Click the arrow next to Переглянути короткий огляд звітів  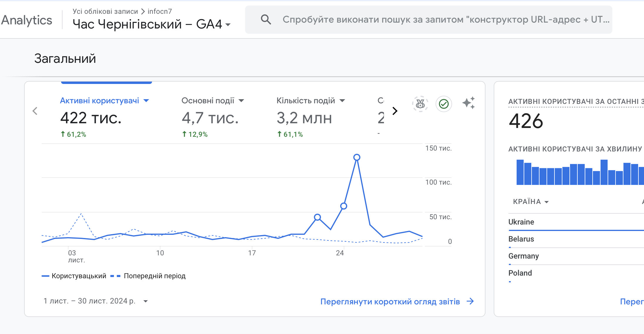click(x=470, y=301)
